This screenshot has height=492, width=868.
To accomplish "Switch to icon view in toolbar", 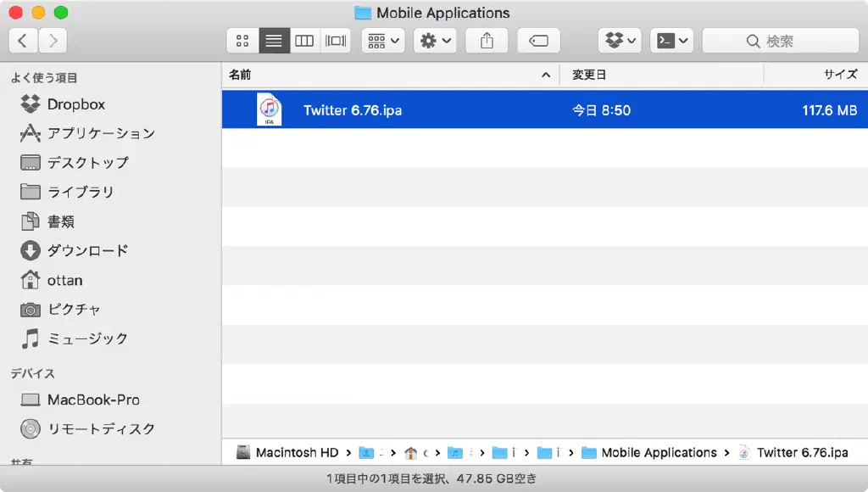I will click(242, 41).
